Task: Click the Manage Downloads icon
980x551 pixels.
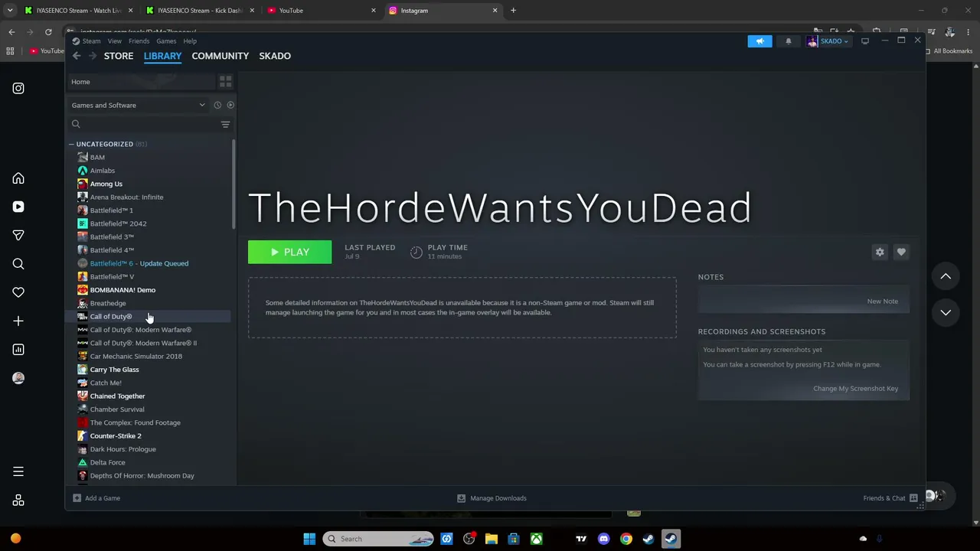Action: click(x=461, y=498)
